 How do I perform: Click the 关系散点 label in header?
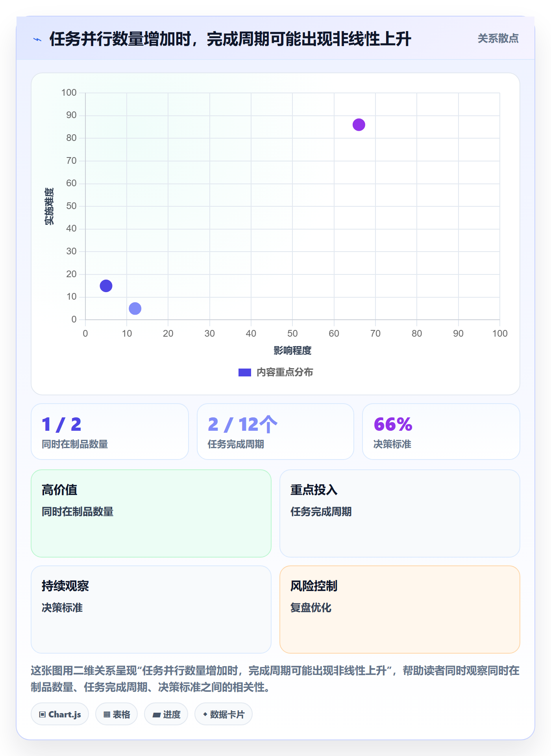498,39
